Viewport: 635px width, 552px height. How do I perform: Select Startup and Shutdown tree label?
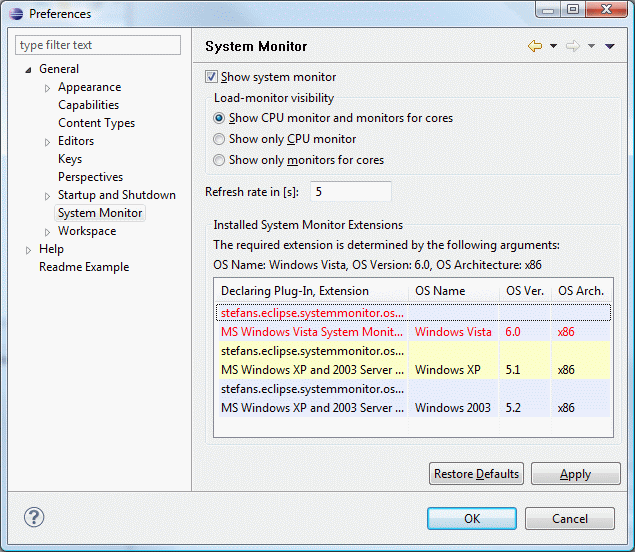pos(117,195)
